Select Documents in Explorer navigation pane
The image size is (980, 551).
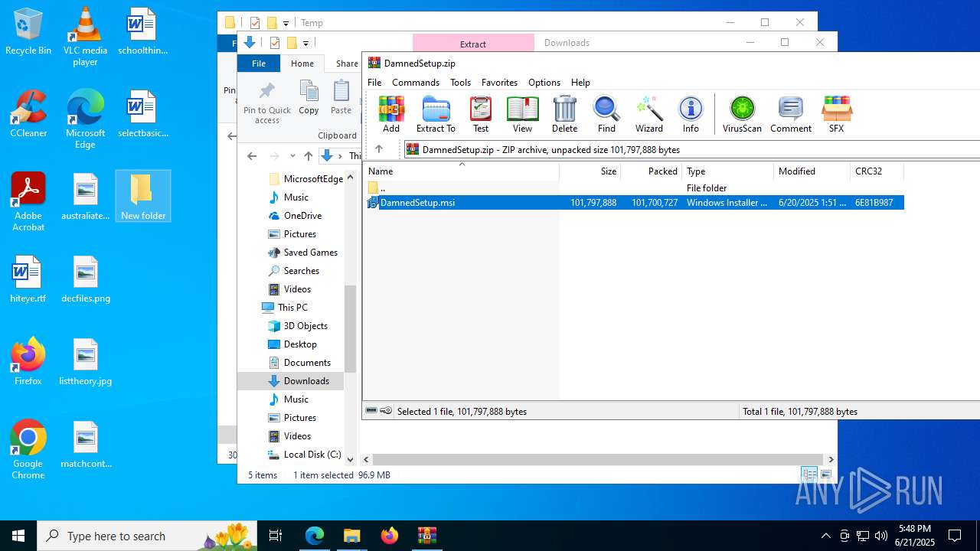[307, 363]
